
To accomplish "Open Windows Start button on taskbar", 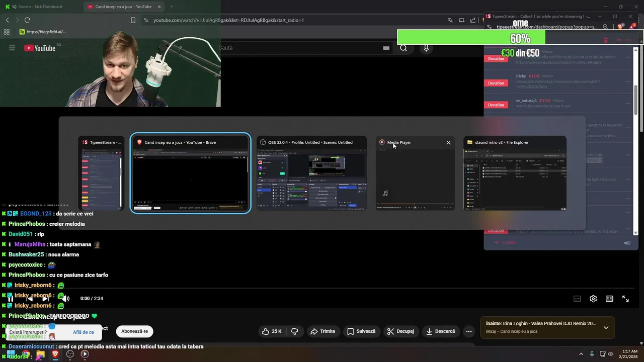I will click(x=11, y=354).
